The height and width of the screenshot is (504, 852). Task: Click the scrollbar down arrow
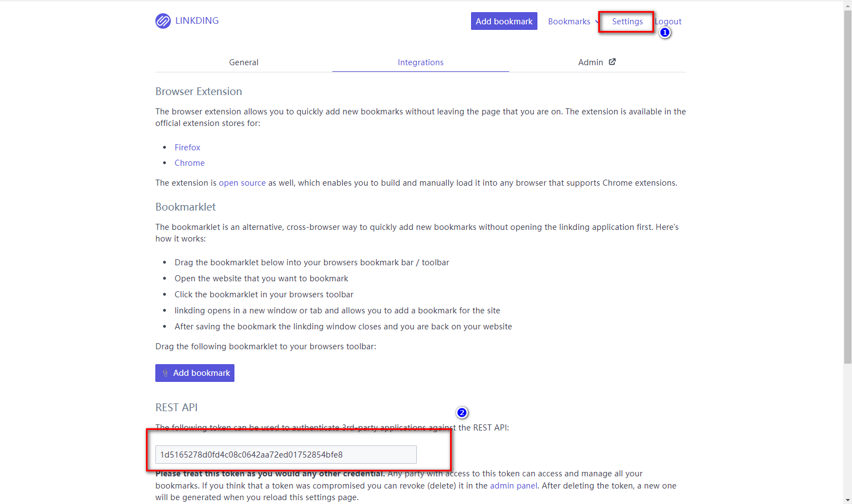pyautogui.click(x=848, y=500)
